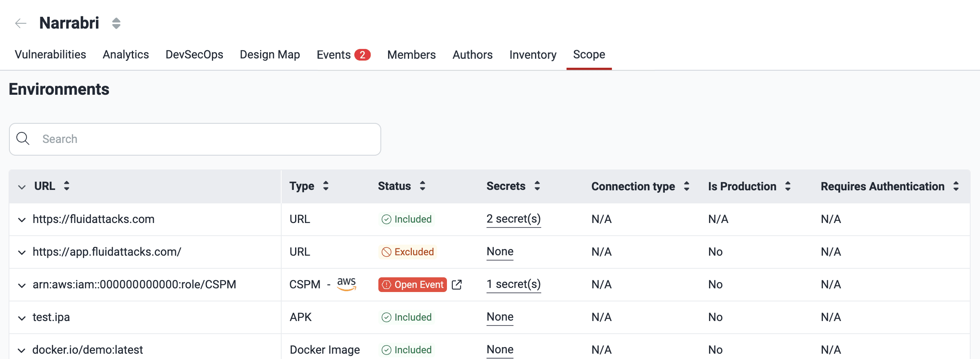980x359 pixels.
Task: Click the Docker Image type cell
Action: tap(325, 350)
